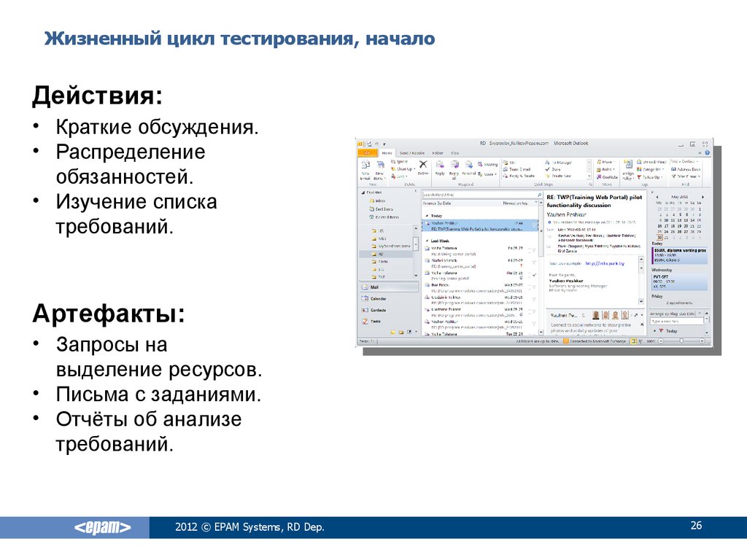The height and width of the screenshot is (560, 747).
Task: Go to next month in calendar navigator
Action: pyautogui.click(x=703, y=196)
